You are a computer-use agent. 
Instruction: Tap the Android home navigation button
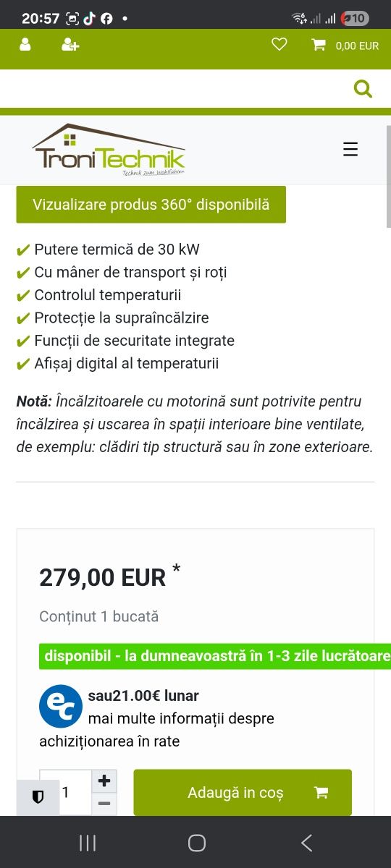[x=196, y=843]
